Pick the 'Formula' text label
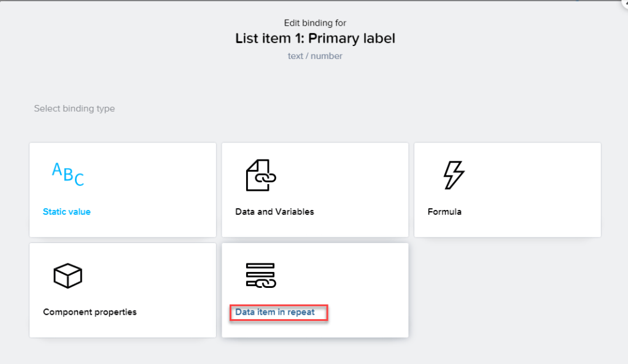 (444, 212)
